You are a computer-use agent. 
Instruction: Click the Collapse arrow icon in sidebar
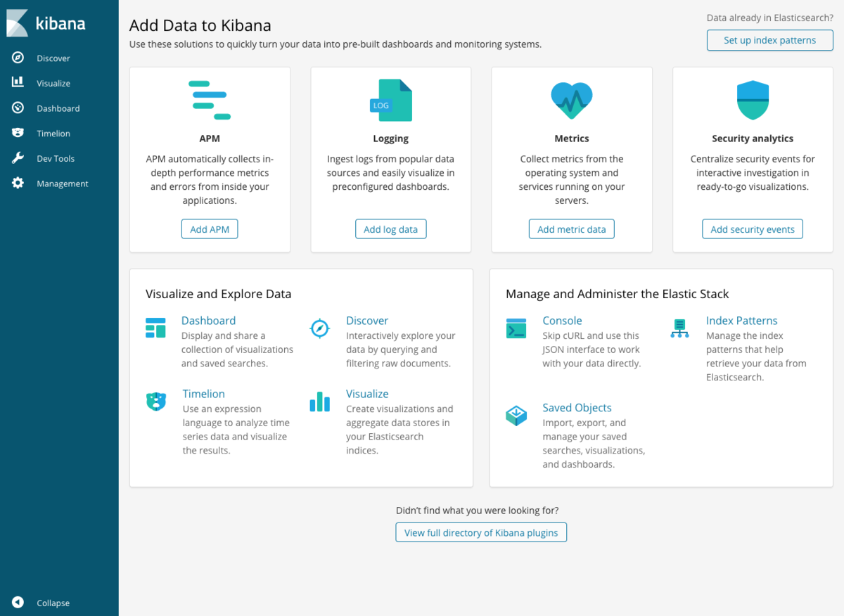click(x=18, y=603)
